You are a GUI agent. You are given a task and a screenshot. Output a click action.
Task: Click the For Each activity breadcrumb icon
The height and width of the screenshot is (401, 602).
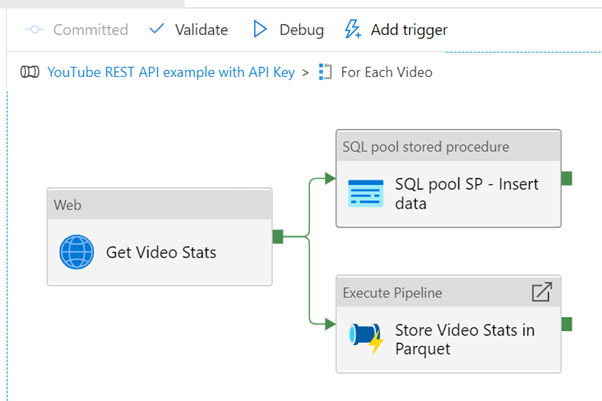[x=324, y=72]
